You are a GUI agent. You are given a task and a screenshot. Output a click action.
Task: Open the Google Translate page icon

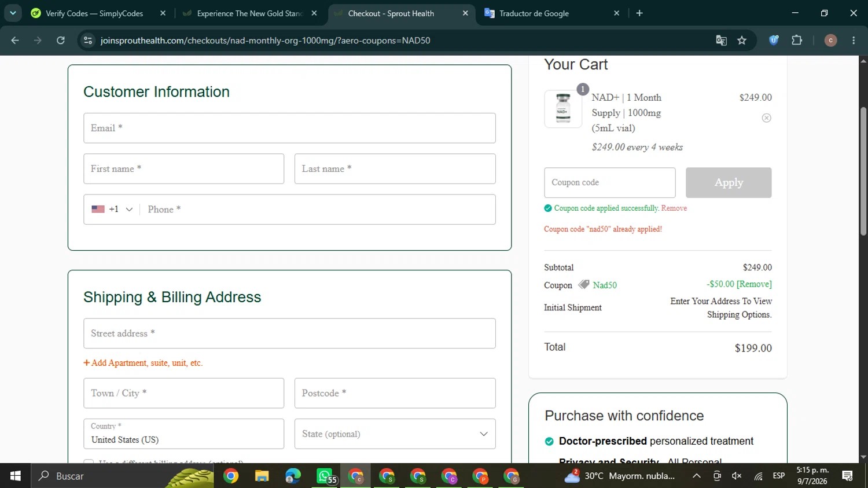(x=721, y=41)
